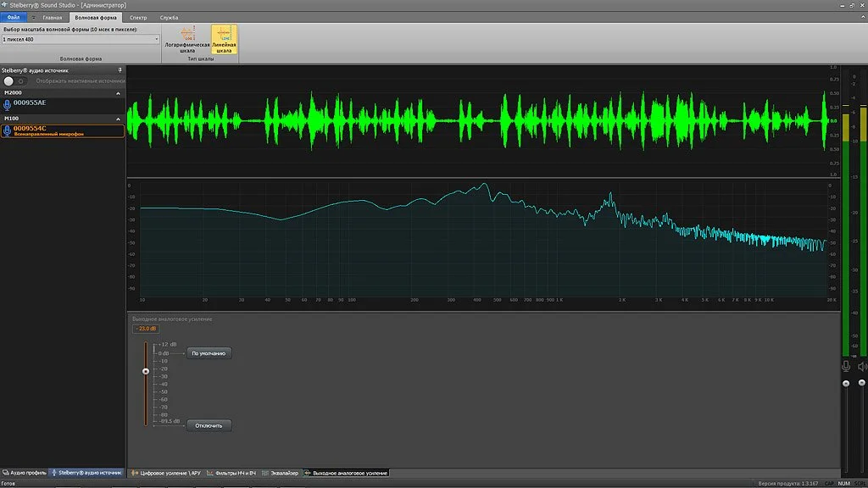This screenshot has height=488, width=868.
Task: Click the cyan spectrum graph
Action: point(482,240)
